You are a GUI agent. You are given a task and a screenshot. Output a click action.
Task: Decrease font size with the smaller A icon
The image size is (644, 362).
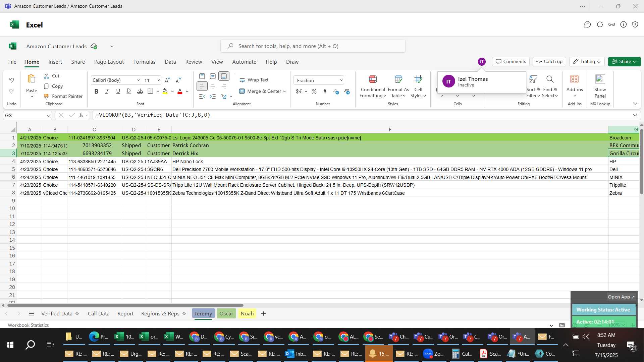pos(179,80)
